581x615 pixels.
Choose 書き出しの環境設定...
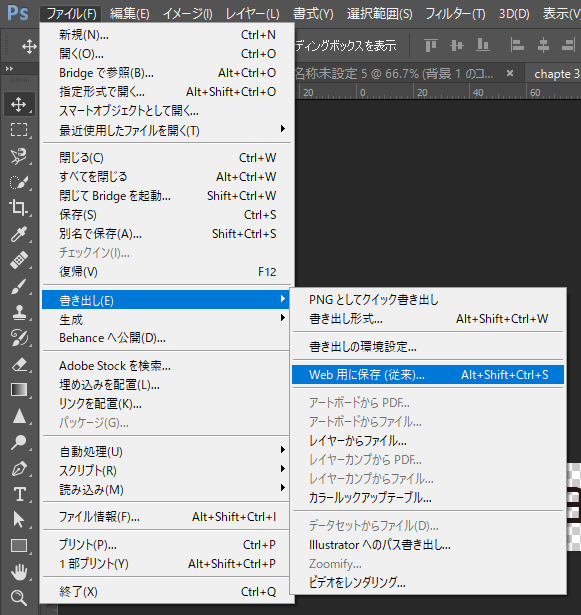428,347
